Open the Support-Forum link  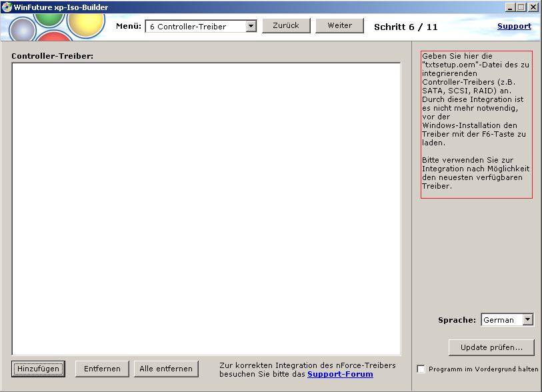340,374
